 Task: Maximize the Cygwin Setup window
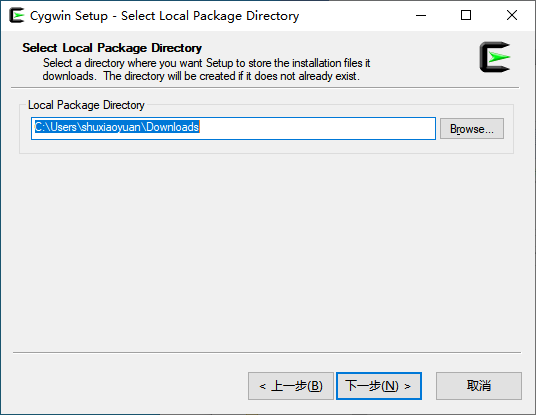pos(466,15)
